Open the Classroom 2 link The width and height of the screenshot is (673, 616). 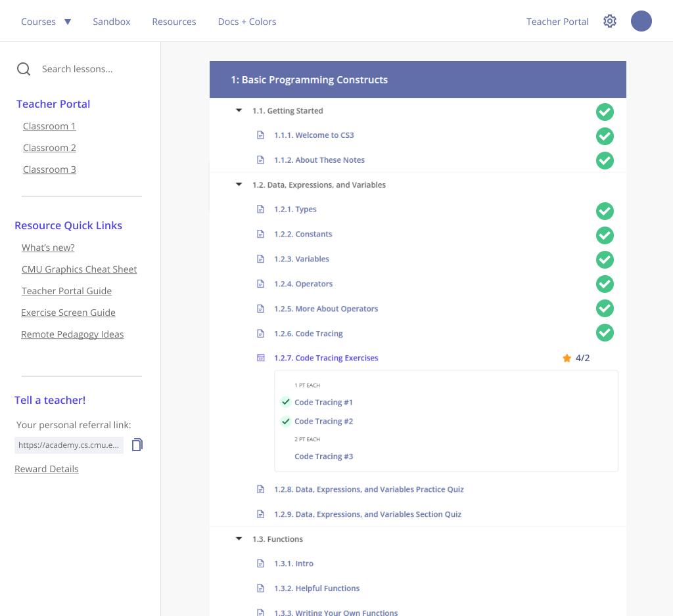click(49, 148)
